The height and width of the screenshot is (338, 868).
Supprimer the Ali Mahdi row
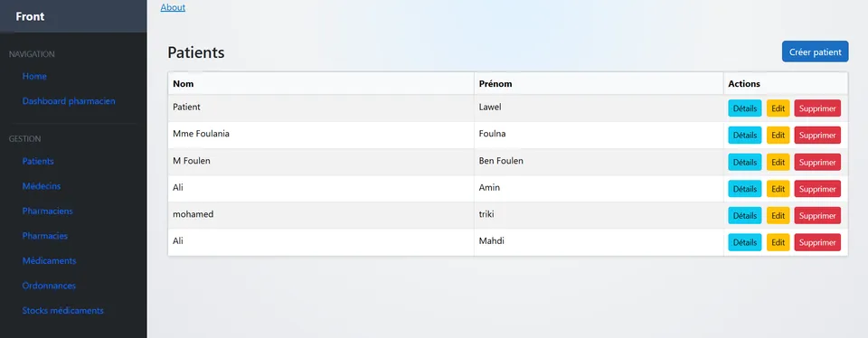point(817,241)
